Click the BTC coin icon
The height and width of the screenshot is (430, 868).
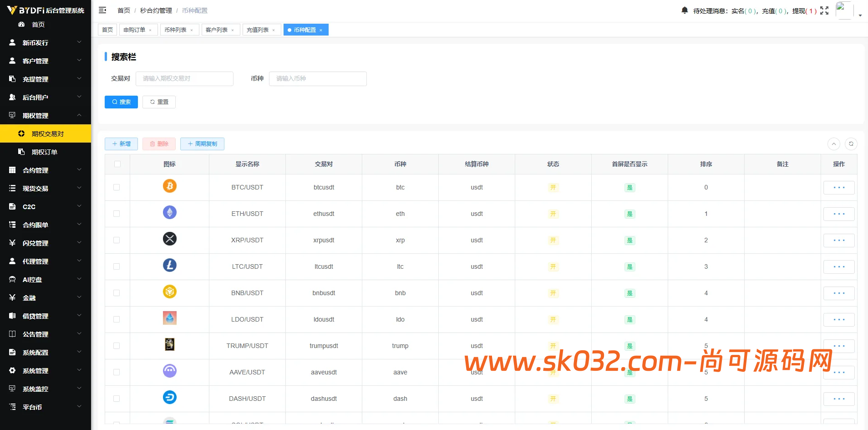click(170, 186)
